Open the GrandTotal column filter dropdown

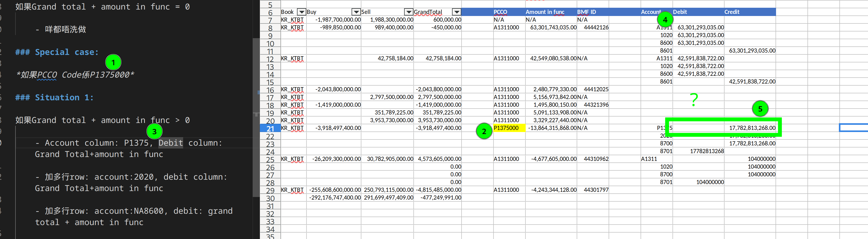[456, 12]
